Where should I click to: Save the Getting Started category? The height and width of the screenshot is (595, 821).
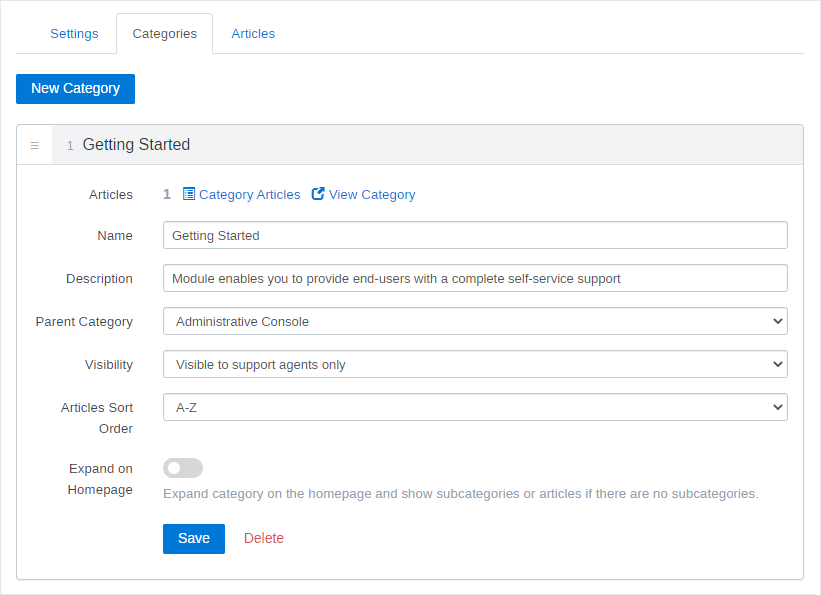(x=193, y=538)
